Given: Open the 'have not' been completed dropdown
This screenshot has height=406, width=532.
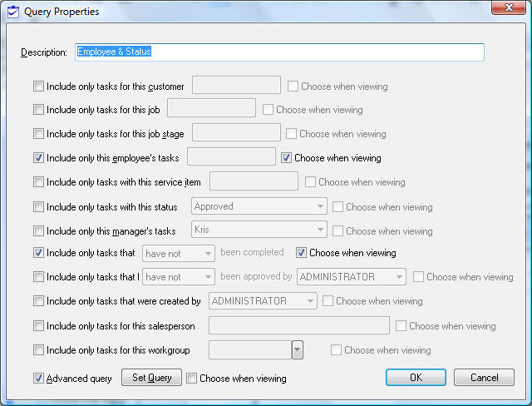Looking at the screenshot, I should point(208,253).
